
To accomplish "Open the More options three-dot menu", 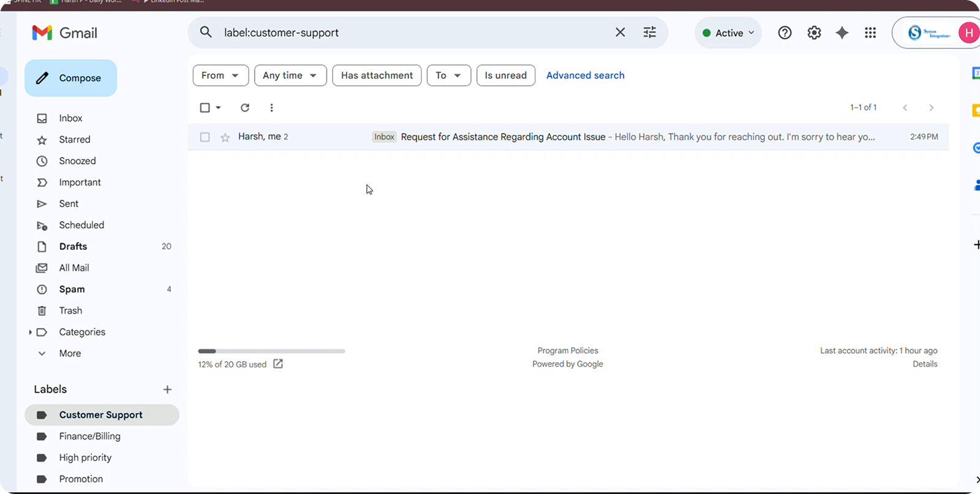I will click(x=271, y=108).
